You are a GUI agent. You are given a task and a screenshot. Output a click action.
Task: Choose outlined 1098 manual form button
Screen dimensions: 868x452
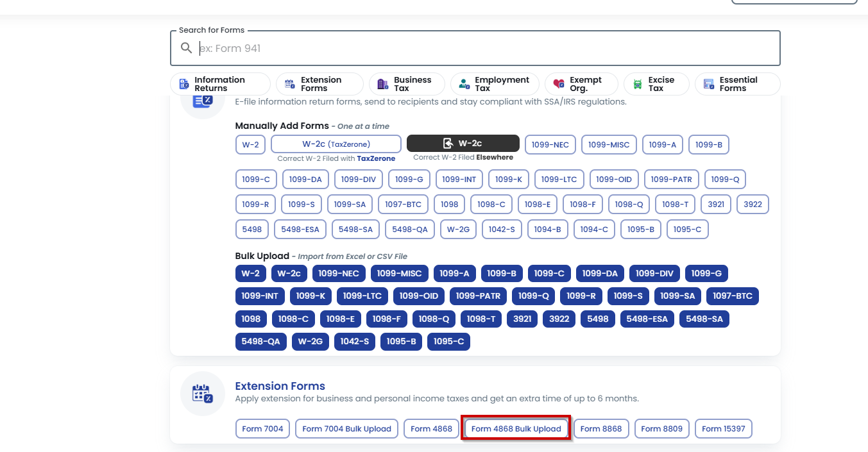[x=450, y=204]
